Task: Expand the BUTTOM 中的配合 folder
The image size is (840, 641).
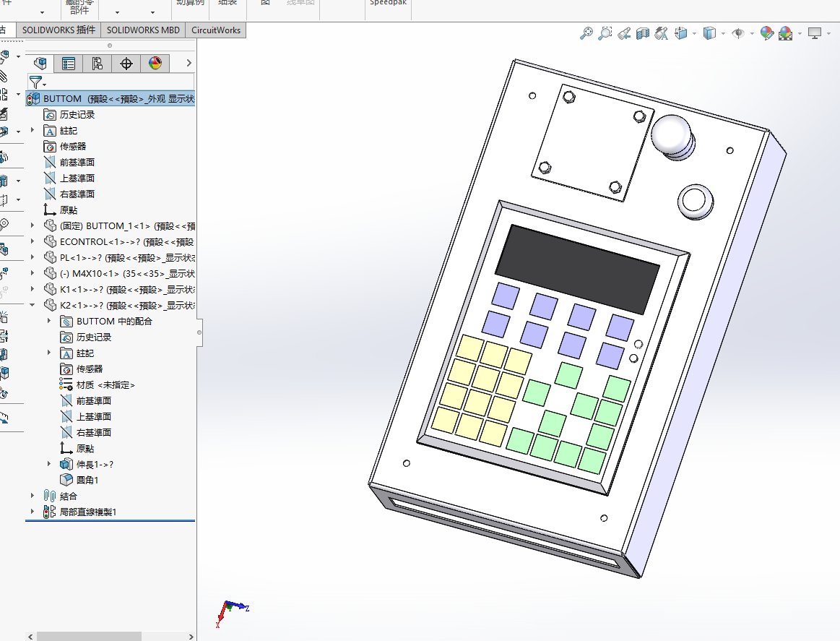Action: (x=48, y=321)
